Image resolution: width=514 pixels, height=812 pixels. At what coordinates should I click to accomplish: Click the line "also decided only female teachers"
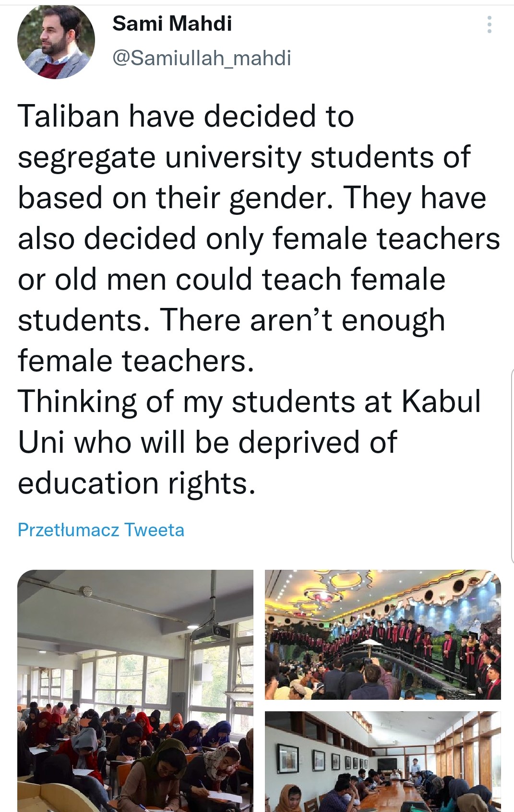[x=259, y=238]
